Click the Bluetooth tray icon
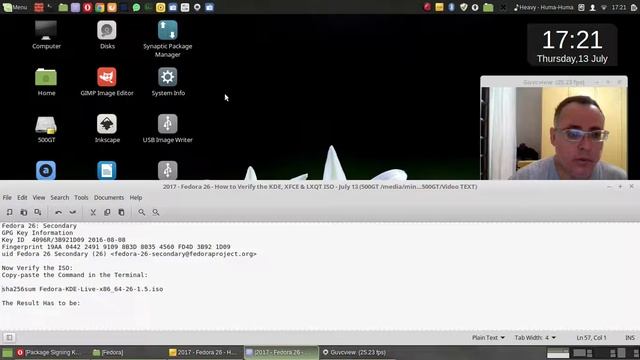The height and width of the screenshot is (360, 640). pos(451,7)
